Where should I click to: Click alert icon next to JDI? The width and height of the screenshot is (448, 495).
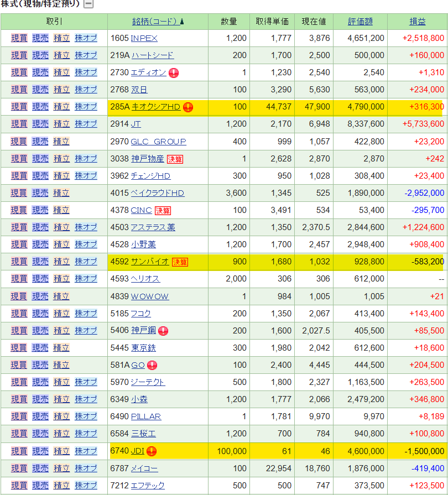[x=152, y=451]
